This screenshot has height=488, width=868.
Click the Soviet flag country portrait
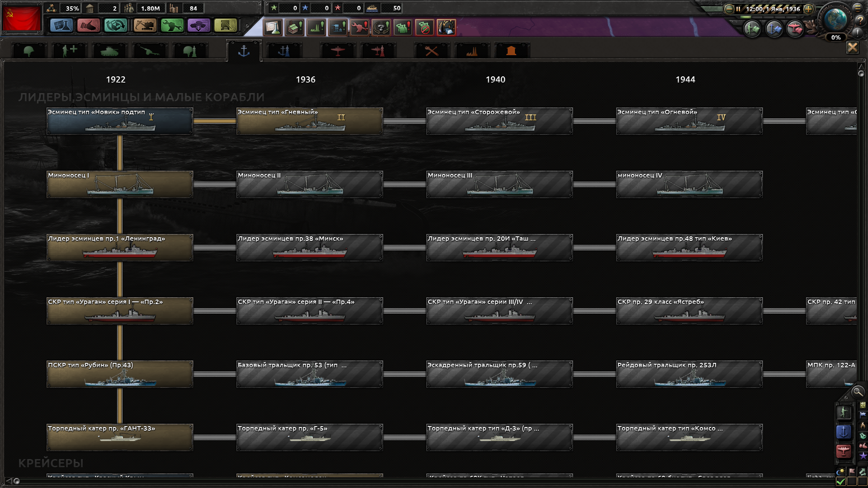click(21, 18)
